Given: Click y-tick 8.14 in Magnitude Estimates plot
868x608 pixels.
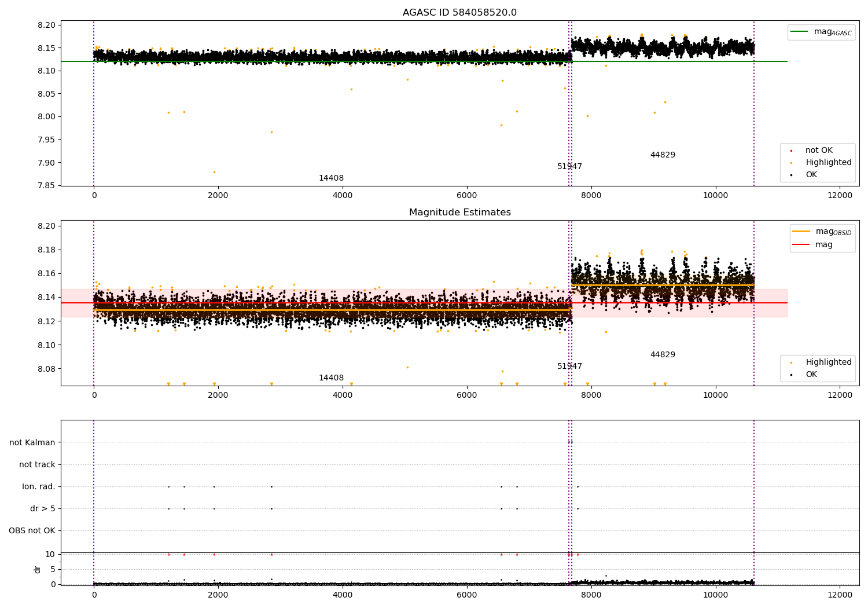Looking at the screenshot, I should pos(46,298).
